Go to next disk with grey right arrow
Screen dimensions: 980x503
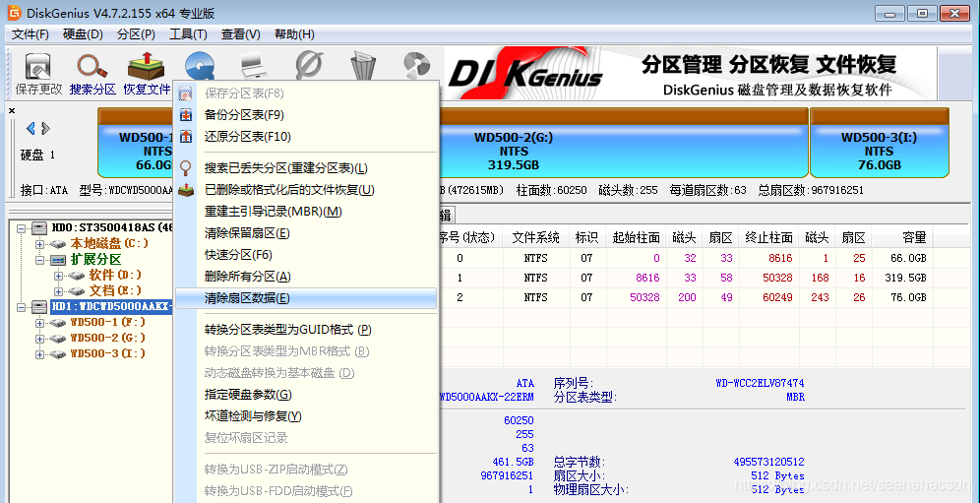tap(45, 128)
